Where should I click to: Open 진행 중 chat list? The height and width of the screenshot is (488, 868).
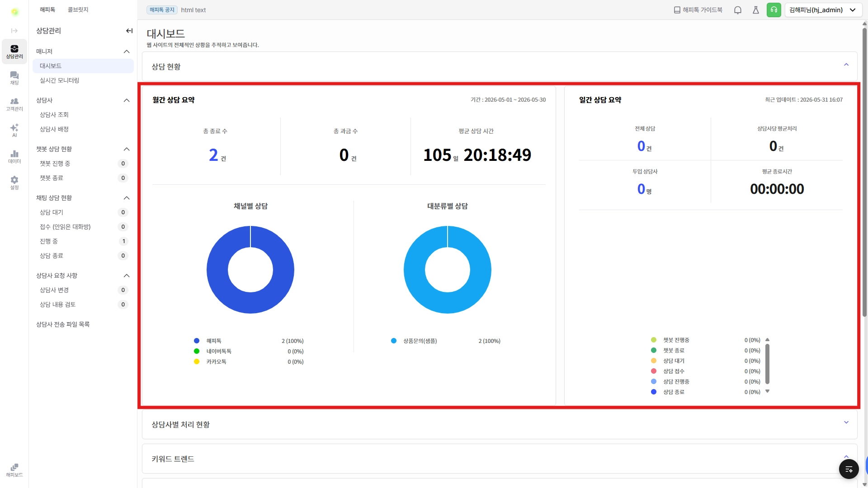tap(83, 241)
